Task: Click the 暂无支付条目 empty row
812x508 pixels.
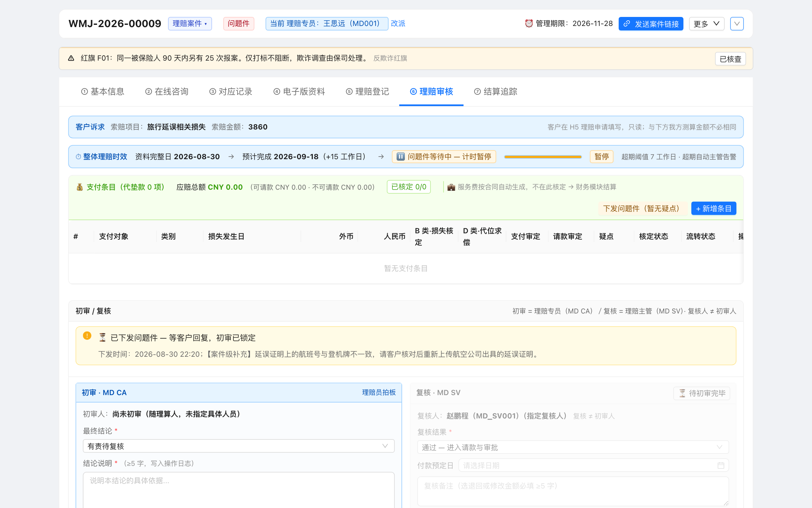Action: (406, 268)
